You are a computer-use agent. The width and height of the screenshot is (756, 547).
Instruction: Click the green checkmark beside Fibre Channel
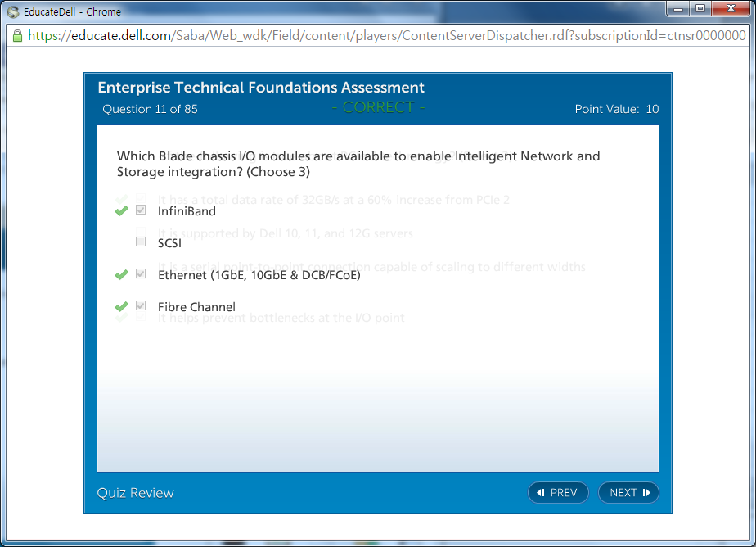121,307
